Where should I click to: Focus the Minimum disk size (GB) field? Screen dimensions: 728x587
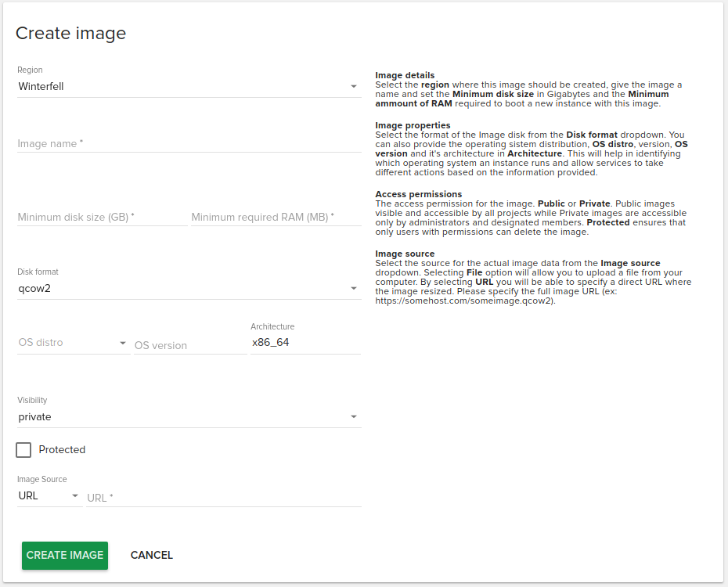click(102, 217)
